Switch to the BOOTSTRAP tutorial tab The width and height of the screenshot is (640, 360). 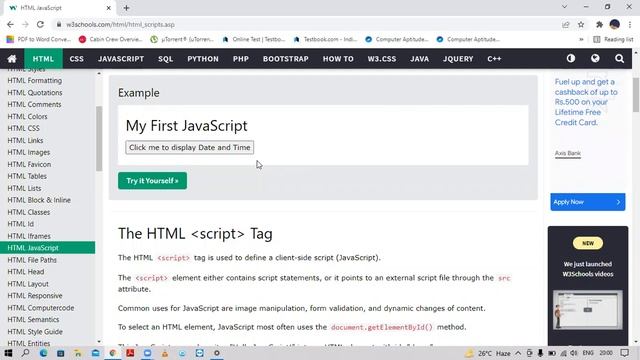pyautogui.click(x=286, y=59)
